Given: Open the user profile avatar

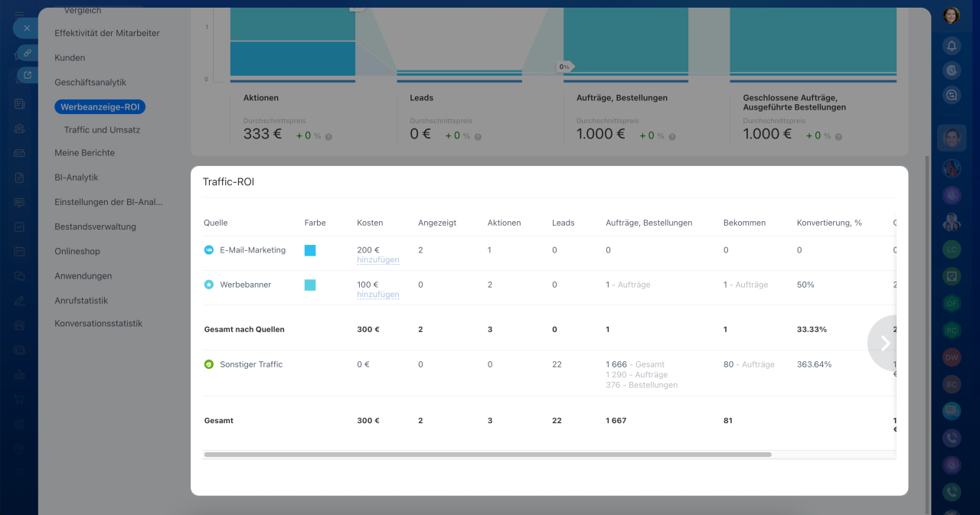Looking at the screenshot, I should coord(952,15).
